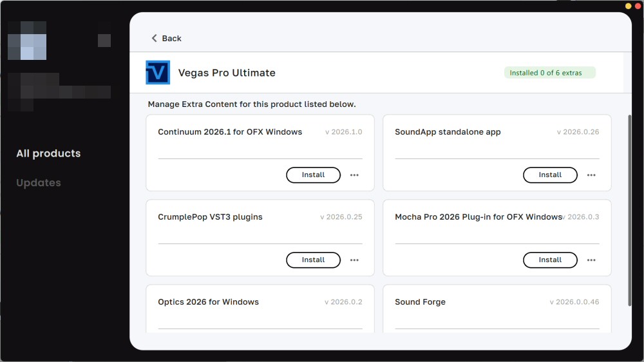Click the Installed 0 of 6 extras badge
644x362 pixels.
[549, 73]
